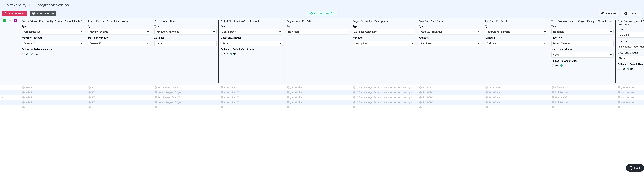This screenshot has height=179, width=644.
Task: Select No for Fallback to Default Classification
Action: (x=231, y=54)
